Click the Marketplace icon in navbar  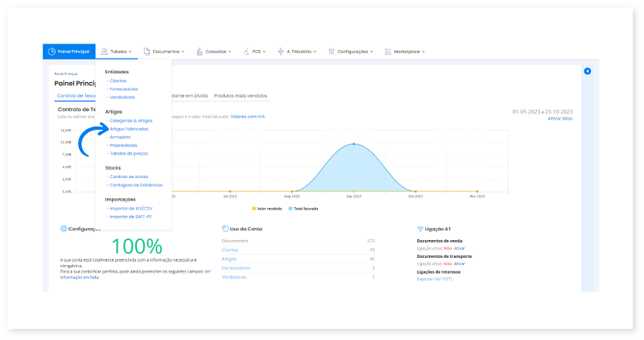tap(388, 52)
